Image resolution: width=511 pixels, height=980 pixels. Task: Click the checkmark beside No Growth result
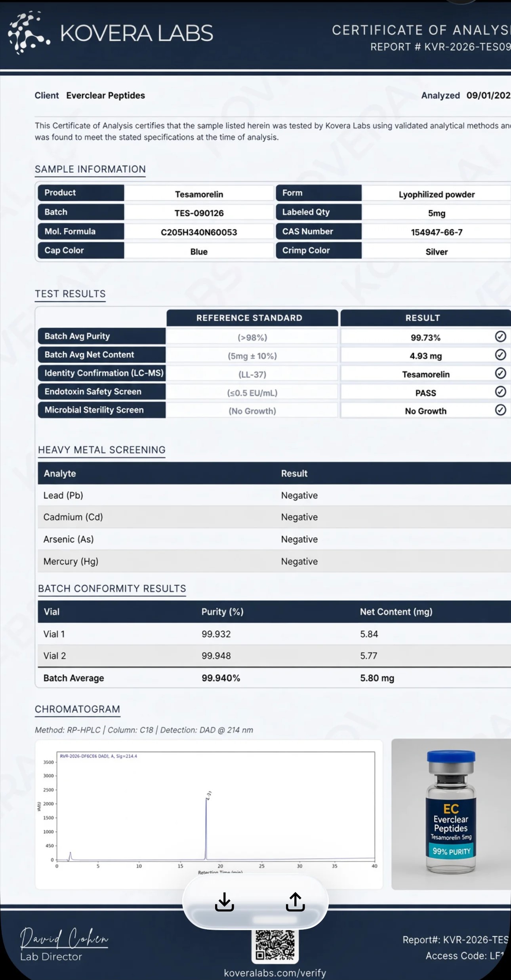pos(500,410)
